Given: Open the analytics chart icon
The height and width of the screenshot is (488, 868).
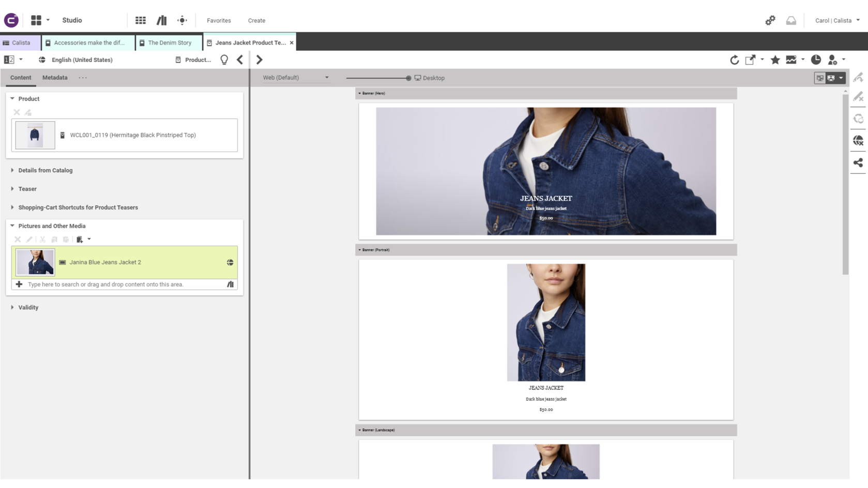Looking at the screenshot, I should tap(791, 60).
